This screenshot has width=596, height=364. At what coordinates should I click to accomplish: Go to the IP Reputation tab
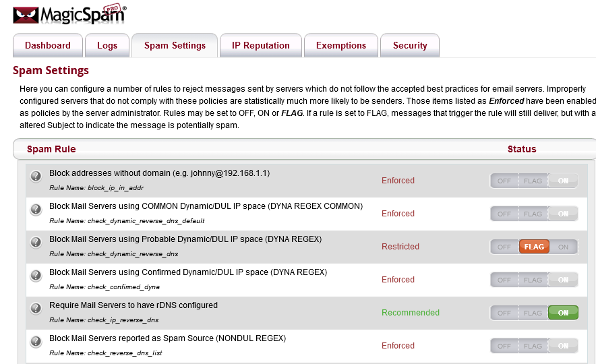click(x=261, y=46)
